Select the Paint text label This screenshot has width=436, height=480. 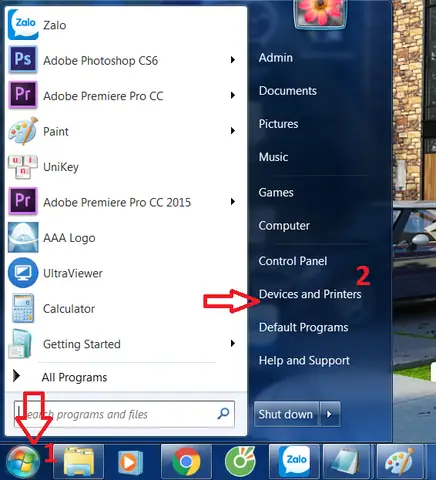click(56, 132)
